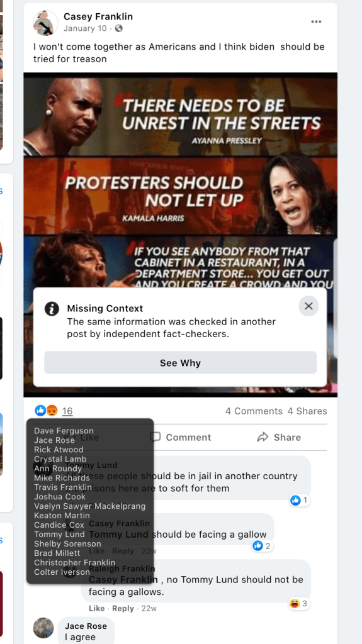Open the three-dot post options menu

pyautogui.click(x=316, y=22)
